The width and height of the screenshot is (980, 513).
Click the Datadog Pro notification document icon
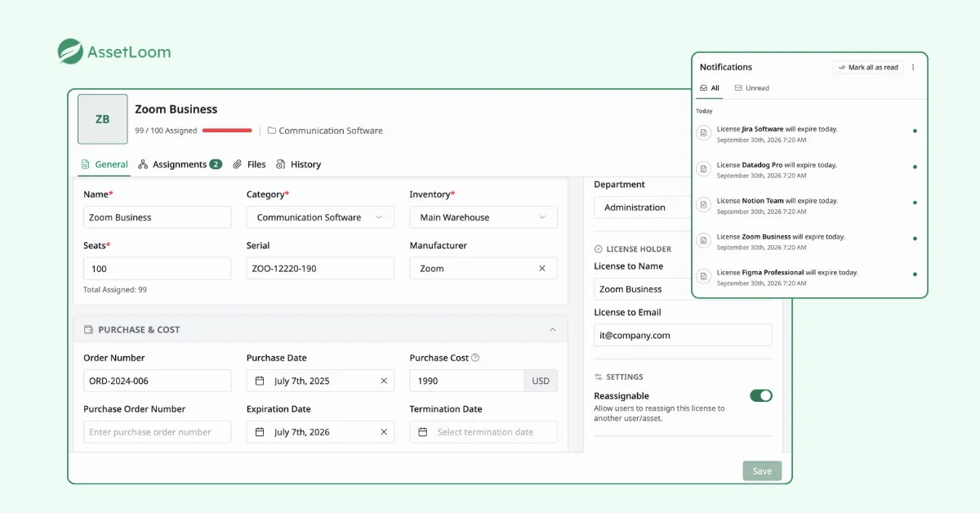tap(703, 168)
